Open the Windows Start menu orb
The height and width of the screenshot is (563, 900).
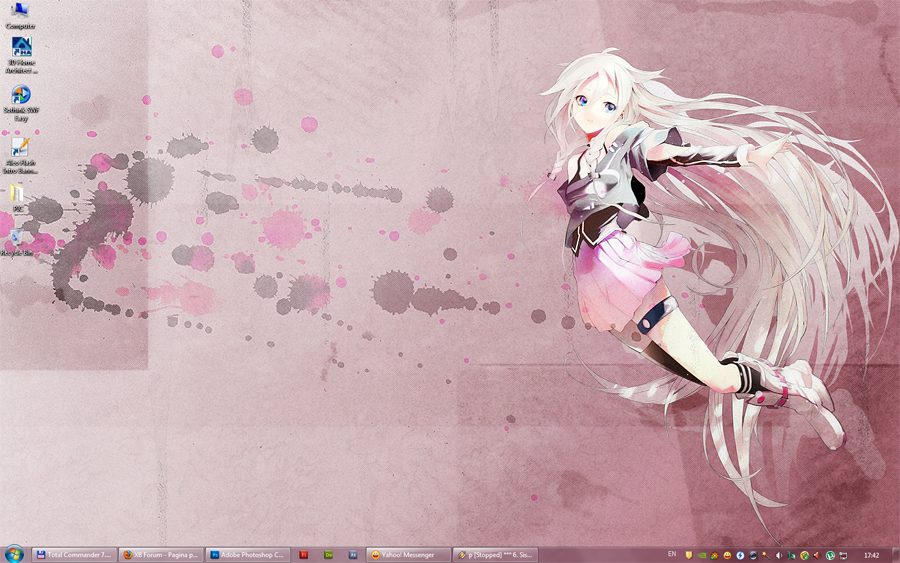click(x=14, y=554)
